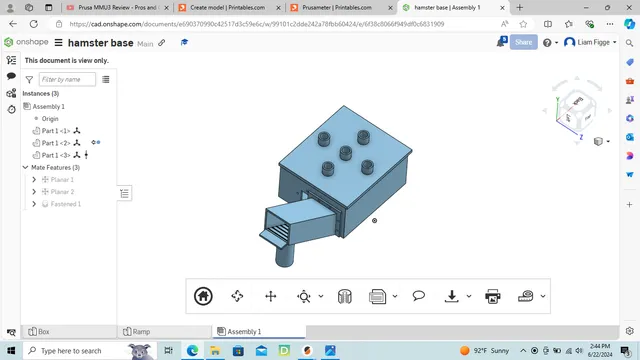The width and height of the screenshot is (640, 360).
Task: Open the Zoom tool options arrow
Action: (321, 296)
